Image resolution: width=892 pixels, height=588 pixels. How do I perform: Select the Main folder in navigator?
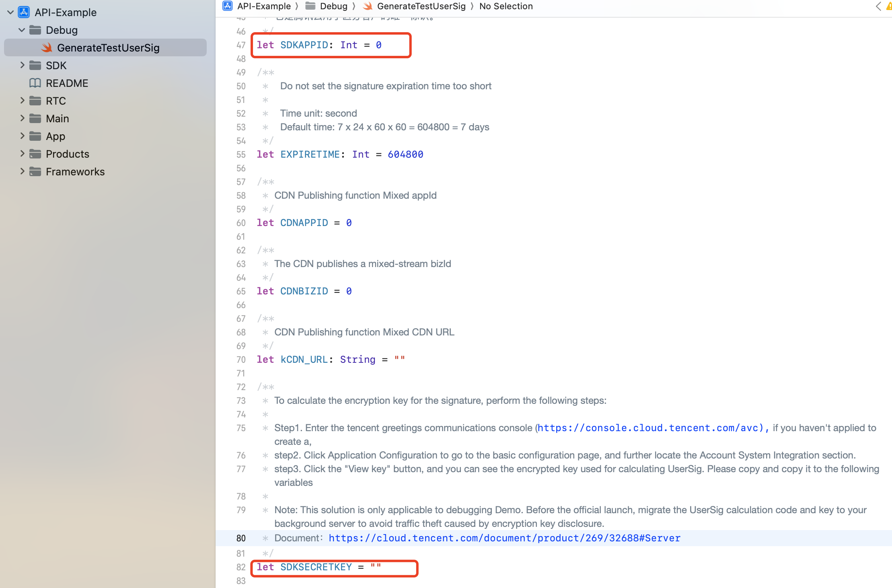(x=57, y=119)
